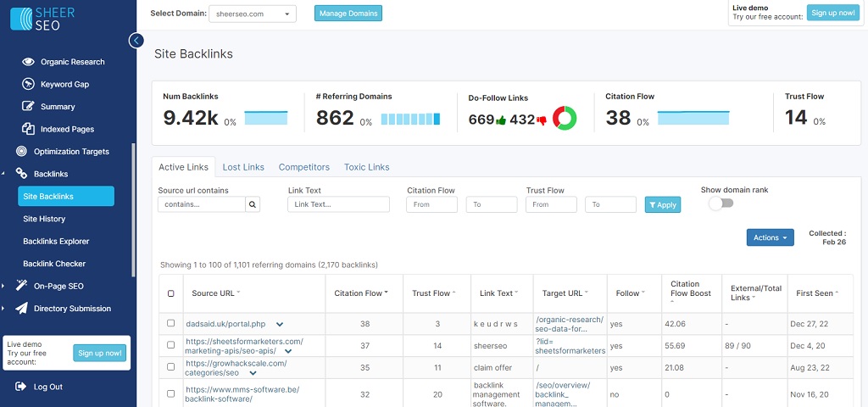Image resolution: width=868 pixels, height=407 pixels.
Task: Click the Summary pencil icon
Action: (x=28, y=106)
